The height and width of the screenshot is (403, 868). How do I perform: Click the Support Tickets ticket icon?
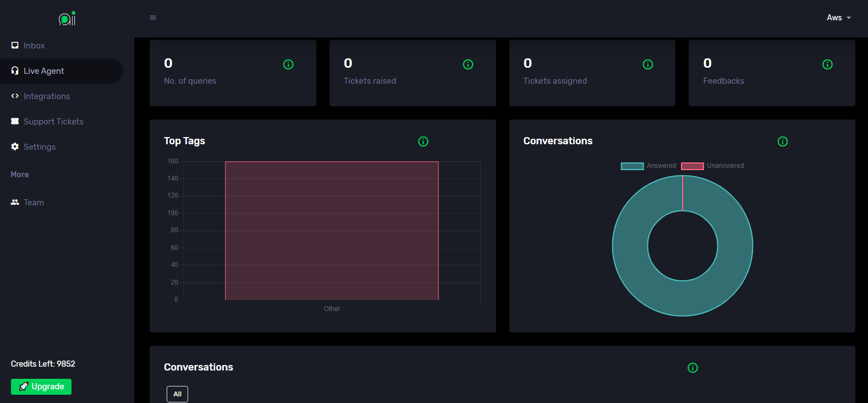(15, 121)
